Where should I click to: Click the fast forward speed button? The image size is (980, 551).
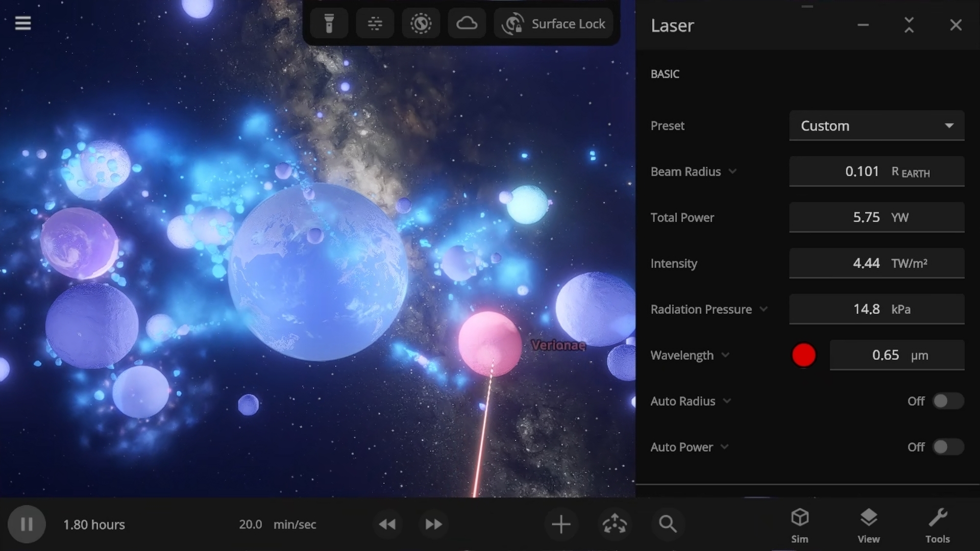coord(433,524)
